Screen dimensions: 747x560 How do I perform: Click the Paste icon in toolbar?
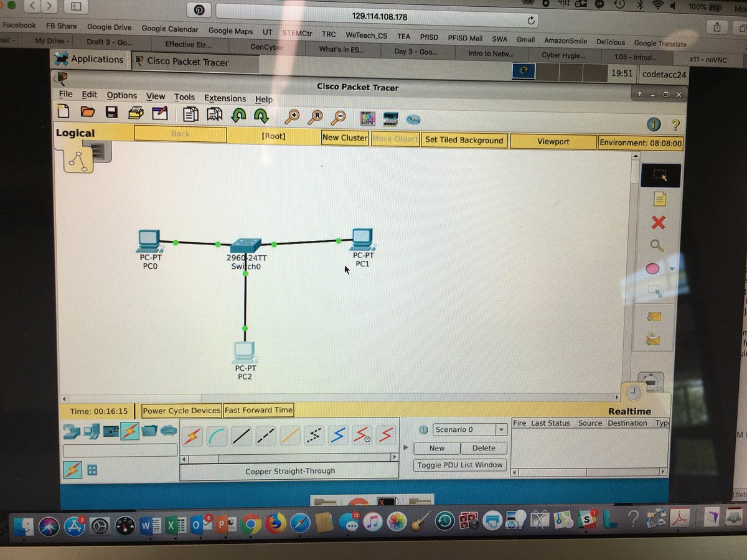pos(215,114)
